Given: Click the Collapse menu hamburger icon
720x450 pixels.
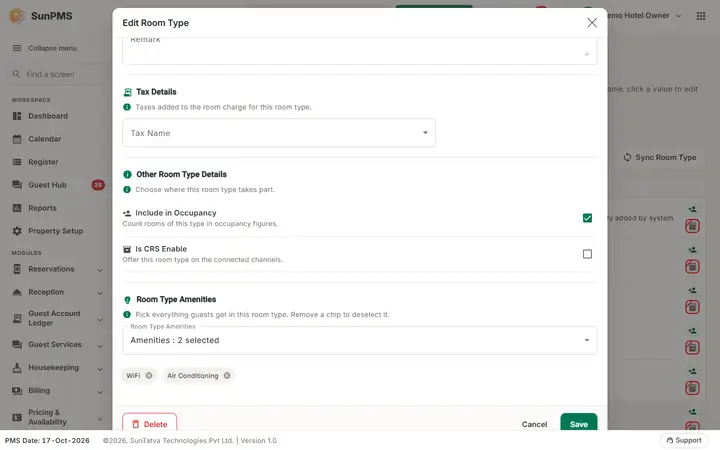Looking at the screenshot, I should (17, 48).
